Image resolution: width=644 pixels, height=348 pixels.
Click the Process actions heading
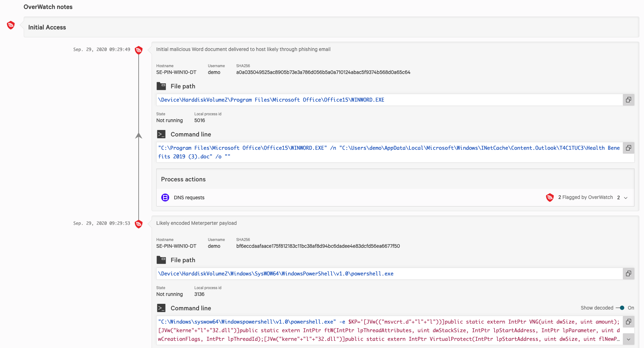click(183, 179)
